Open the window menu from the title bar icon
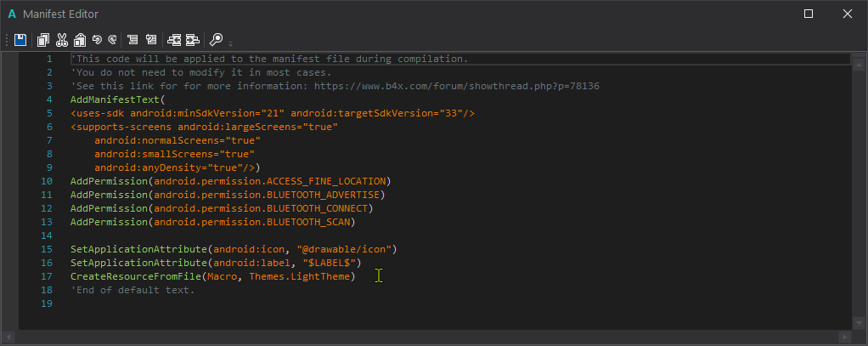Viewport: 868px width, 346px height. click(x=12, y=14)
